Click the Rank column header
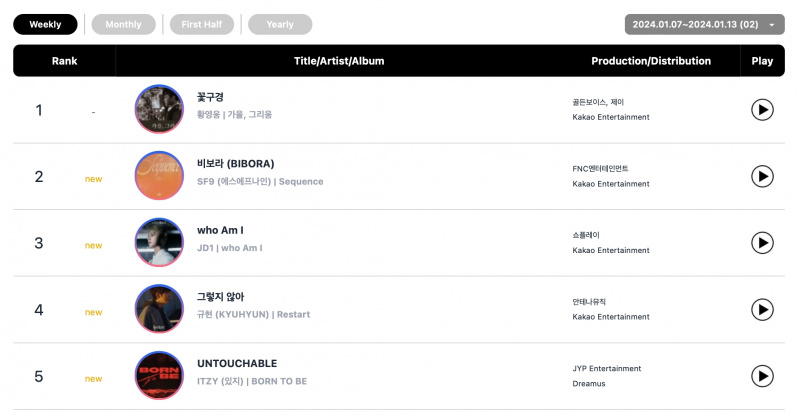Screen dimensions: 800x415 pos(64,61)
